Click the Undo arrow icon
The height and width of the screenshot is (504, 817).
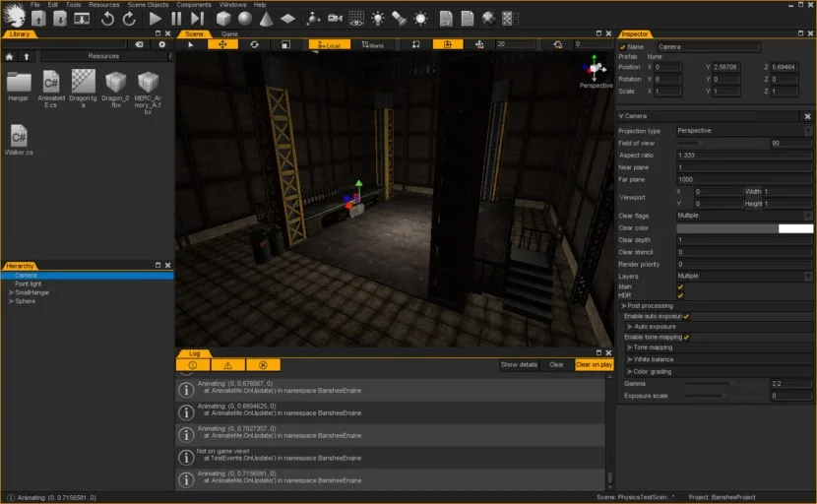(x=107, y=19)
